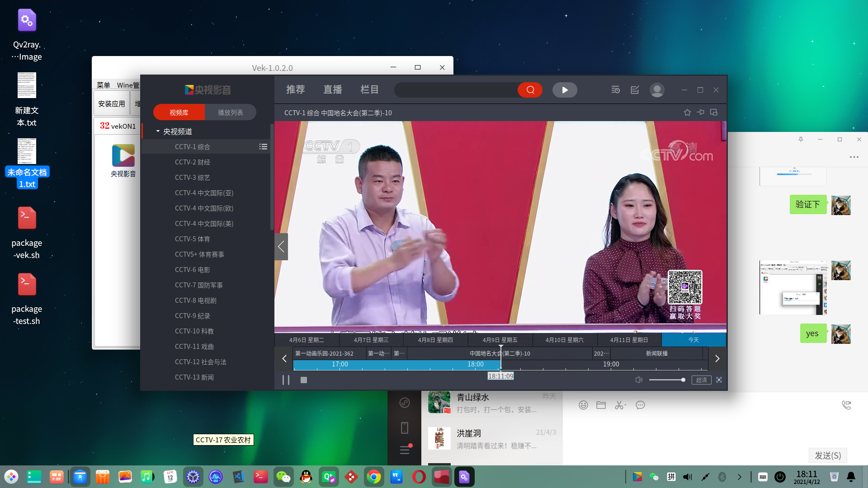Viewport: 868px width, 488px height.
Task: Click the 发送(S) send button
Action: [x=827, y=455]
